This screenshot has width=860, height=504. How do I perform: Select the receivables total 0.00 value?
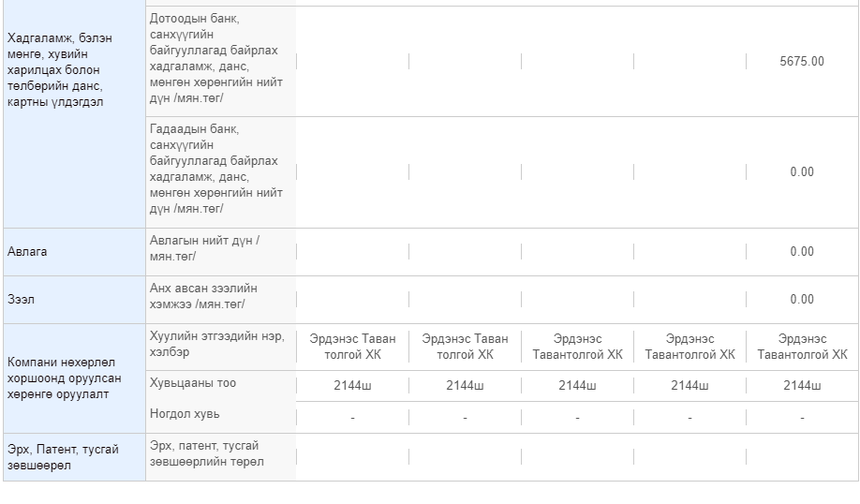(801, 252)
